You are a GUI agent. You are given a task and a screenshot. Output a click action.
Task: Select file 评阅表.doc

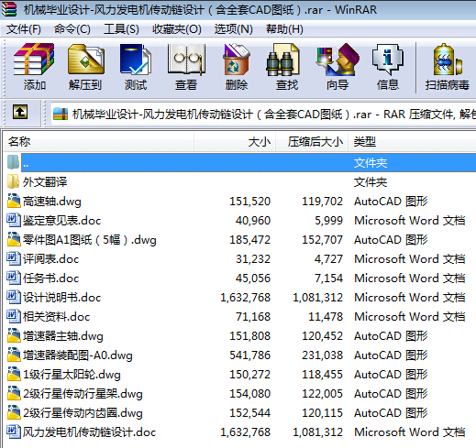click(x=50, y=259)
